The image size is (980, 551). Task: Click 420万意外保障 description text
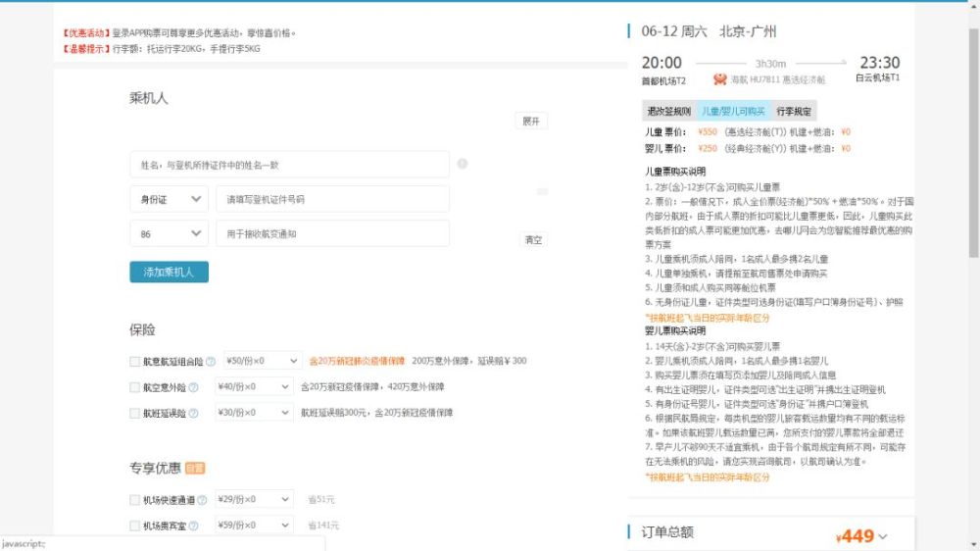point(416,387)
